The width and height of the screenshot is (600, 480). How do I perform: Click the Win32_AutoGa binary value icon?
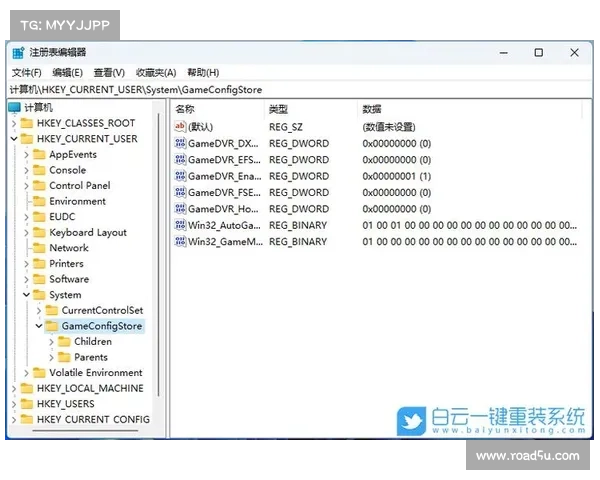coord(180,225)
